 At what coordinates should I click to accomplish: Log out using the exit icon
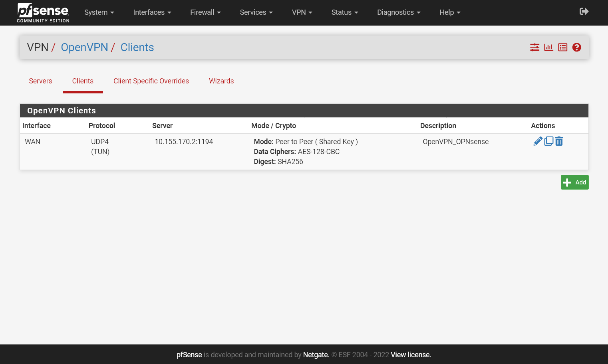584,12
